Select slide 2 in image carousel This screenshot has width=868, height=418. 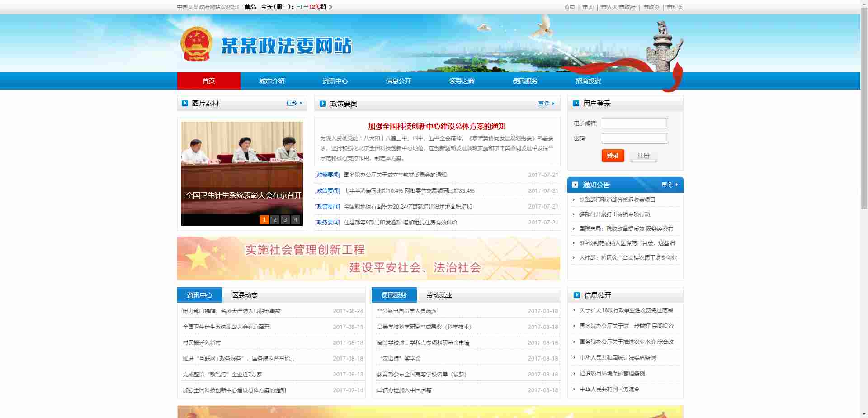tap(275, 220)
